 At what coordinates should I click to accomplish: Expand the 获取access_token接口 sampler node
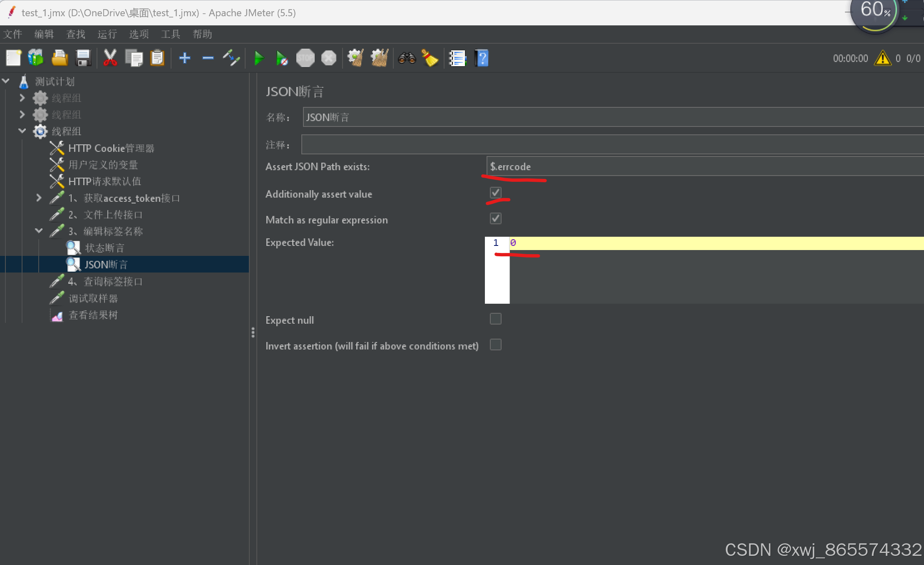tap(39, 198)
